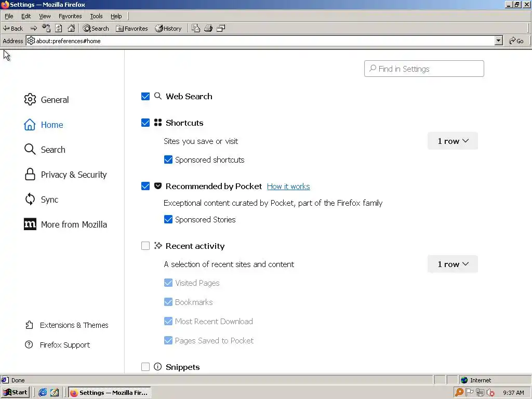
Task: Open the Favorites menu in the menu bar
Action: click(70, 16)
